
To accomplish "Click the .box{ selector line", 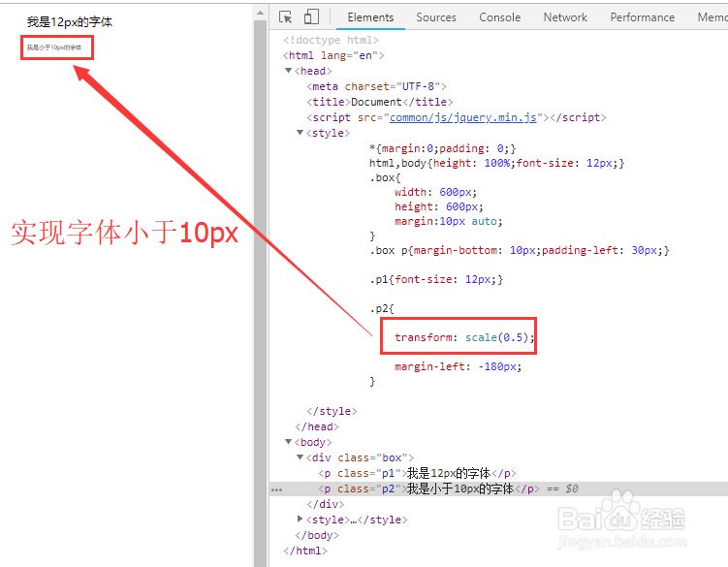I will [x=385, y=177].
